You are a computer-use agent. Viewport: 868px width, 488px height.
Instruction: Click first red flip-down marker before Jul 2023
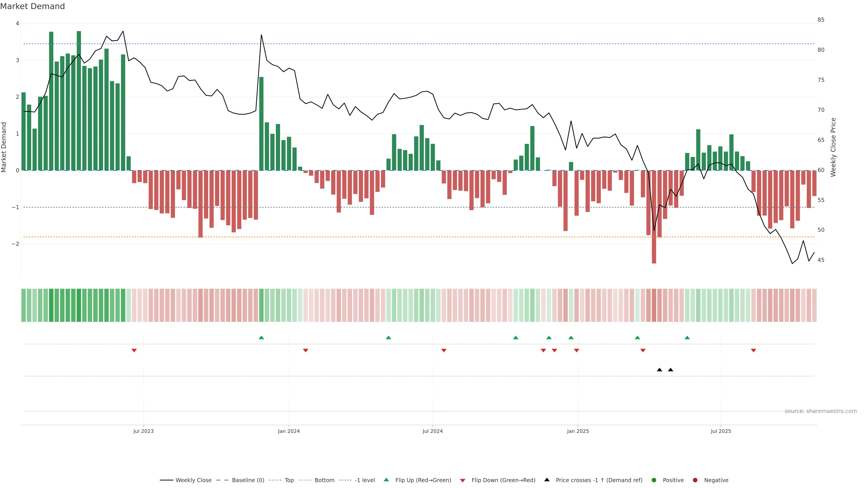click(x=134, y=351)
